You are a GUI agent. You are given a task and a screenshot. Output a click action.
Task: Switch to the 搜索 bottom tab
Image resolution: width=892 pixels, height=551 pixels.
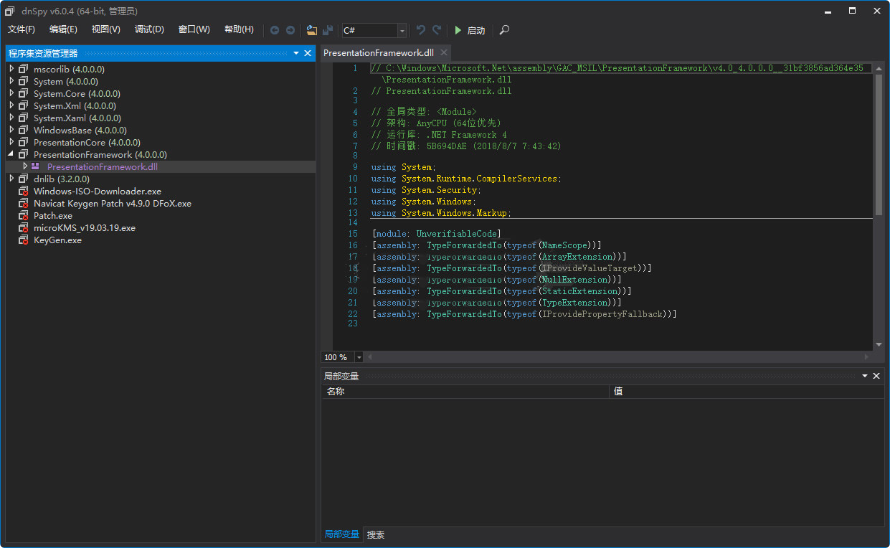click(375, 535)
